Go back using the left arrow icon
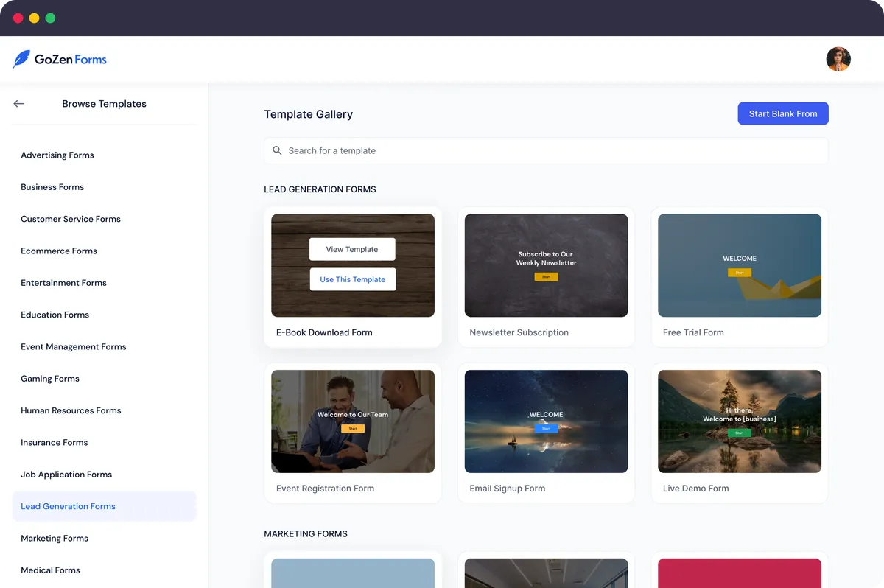The width and height of the screenshot is (884, 588). (x=19, y=104)
